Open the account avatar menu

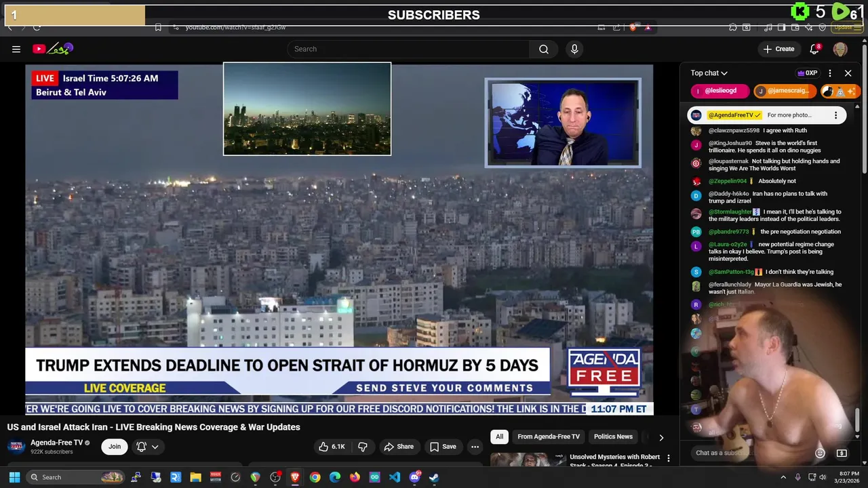click(x=840, y=49)
